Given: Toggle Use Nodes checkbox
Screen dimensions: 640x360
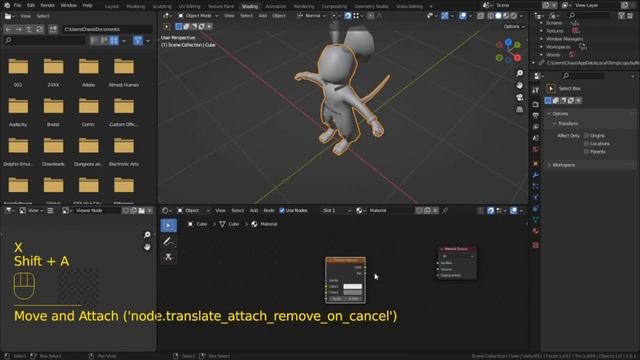Looking at the screenshot, I should click(282, 211).
